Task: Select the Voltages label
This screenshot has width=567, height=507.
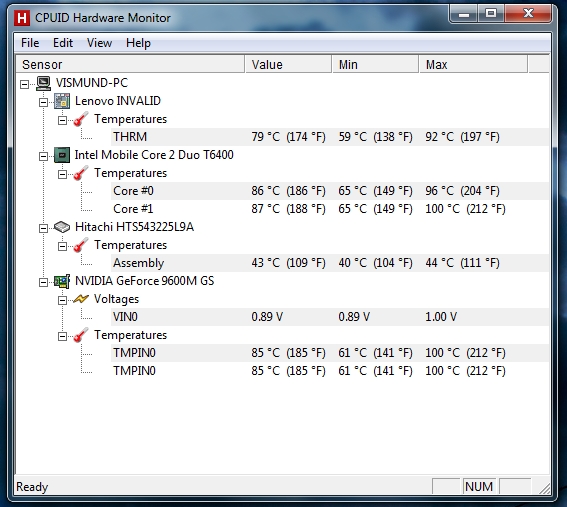Action: pyautogui.click(x=116, y=299)
